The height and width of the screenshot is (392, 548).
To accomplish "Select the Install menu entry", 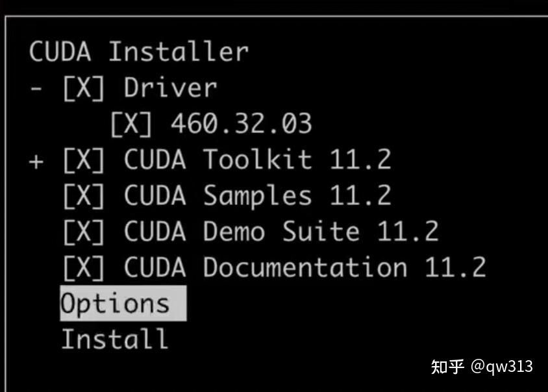I will pyautogui.click(x=115, y=339).
